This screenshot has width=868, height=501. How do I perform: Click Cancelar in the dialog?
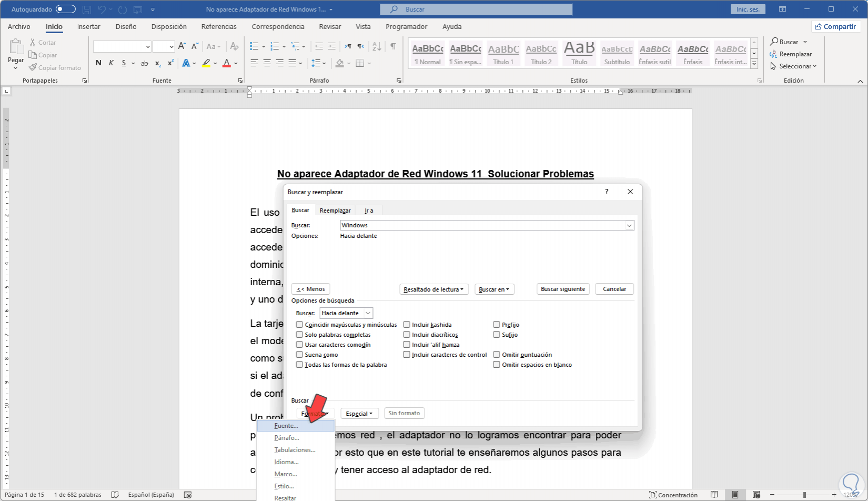tap(614, 289)
